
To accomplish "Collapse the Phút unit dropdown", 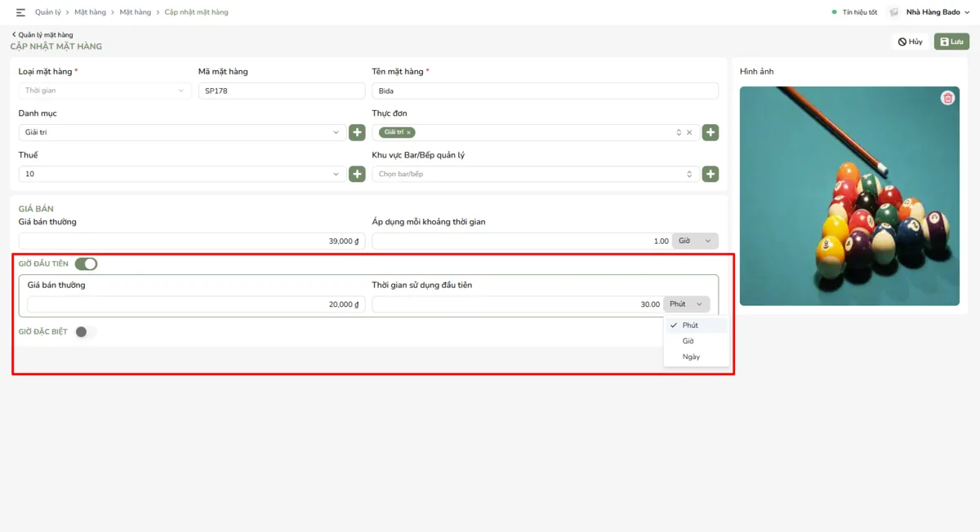I will tap(687, 304).
